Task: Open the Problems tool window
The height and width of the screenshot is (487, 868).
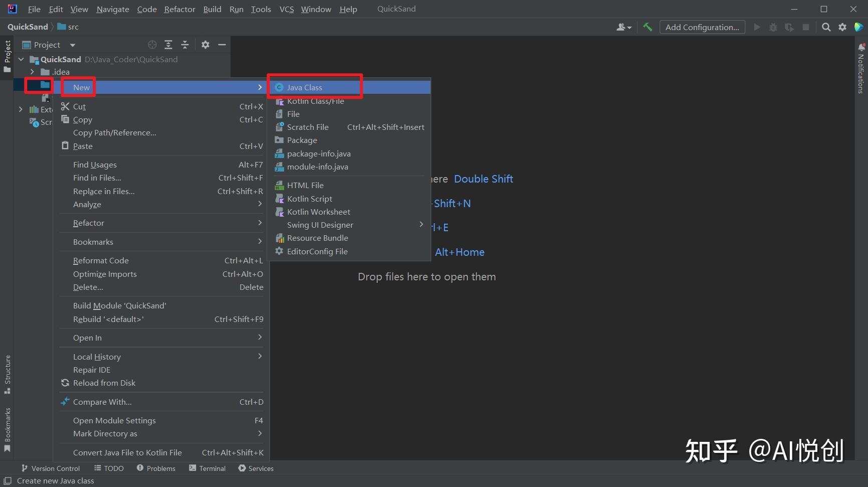Action: click(156, 468)
